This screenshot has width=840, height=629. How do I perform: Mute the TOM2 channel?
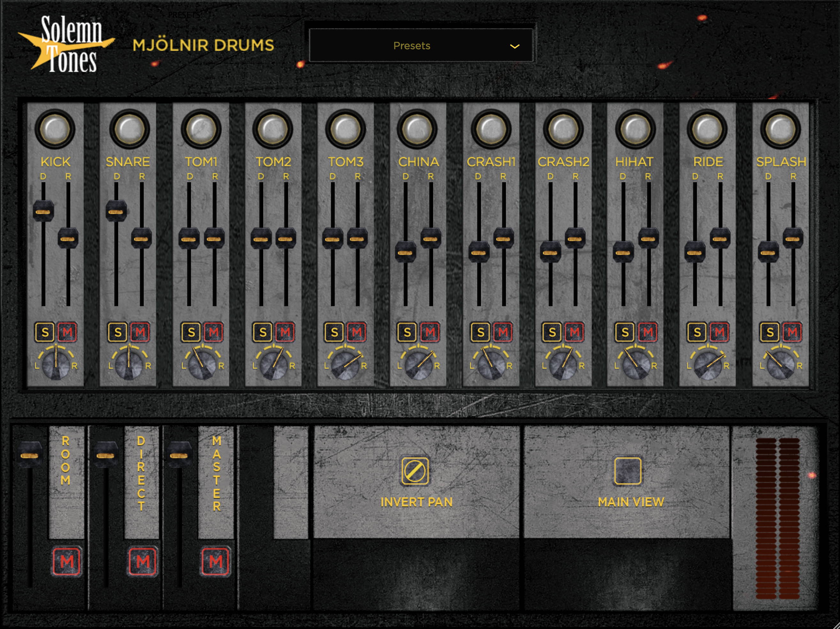coord(285,332)
